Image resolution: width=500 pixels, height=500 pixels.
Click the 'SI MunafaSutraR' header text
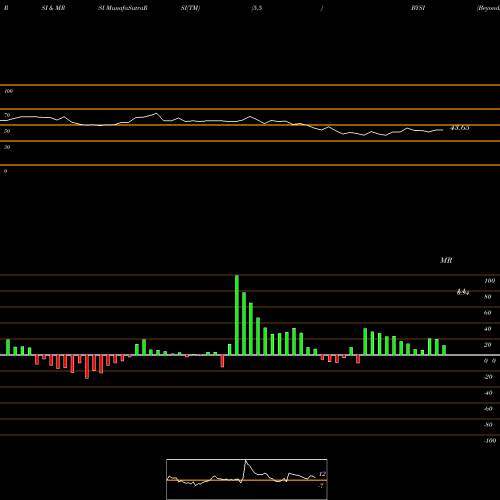[123, 8]
